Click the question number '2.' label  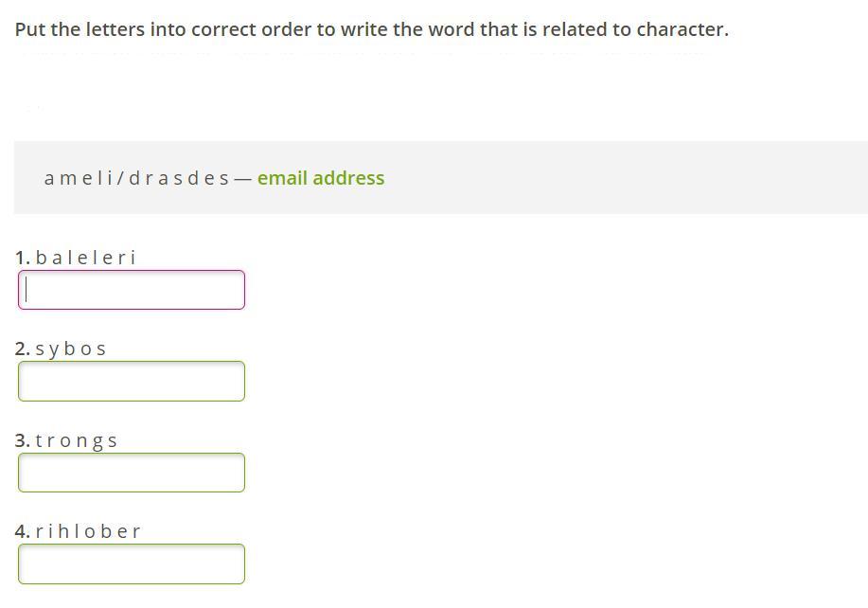(x=23, y=349)
